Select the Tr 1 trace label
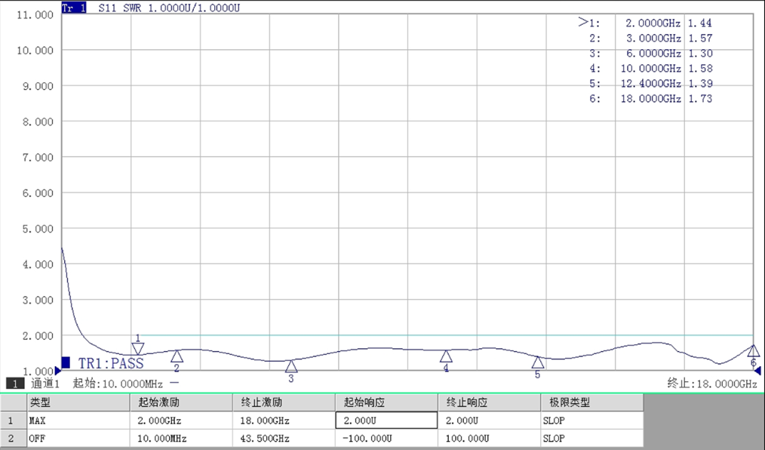 coord(73,8)
